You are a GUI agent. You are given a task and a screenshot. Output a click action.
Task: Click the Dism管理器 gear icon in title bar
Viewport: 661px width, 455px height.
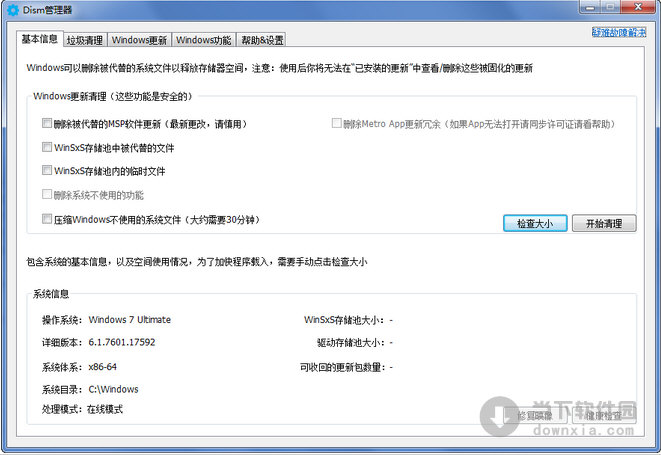coord(11,11)
